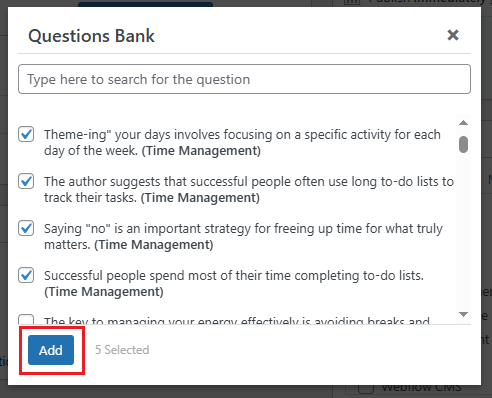The height and width of the screenshot is (398, 492).
Task: Uncheck the long to-do lists author question checkbox
Action: pyautogui.click(x=26, y=181)
